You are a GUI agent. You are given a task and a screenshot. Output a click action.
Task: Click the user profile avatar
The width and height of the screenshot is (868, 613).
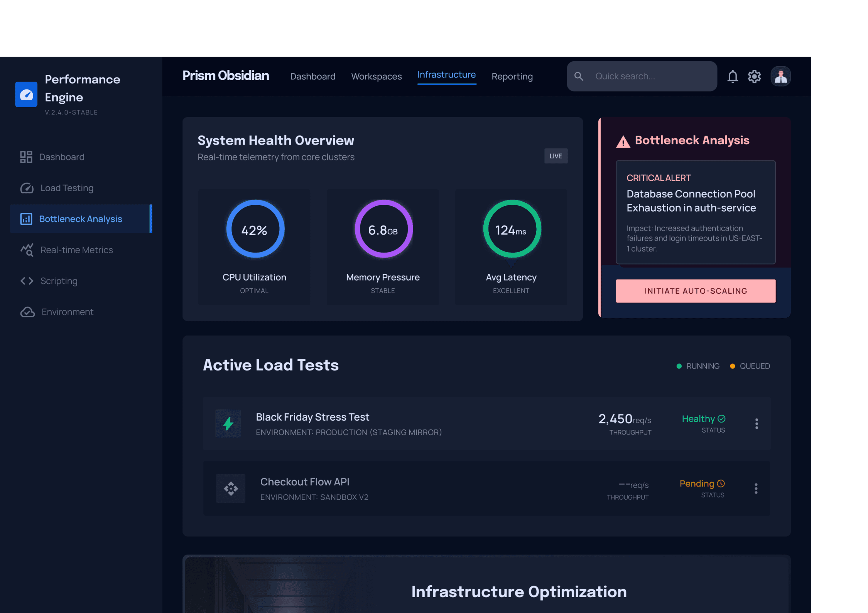(x=780, y=76)
